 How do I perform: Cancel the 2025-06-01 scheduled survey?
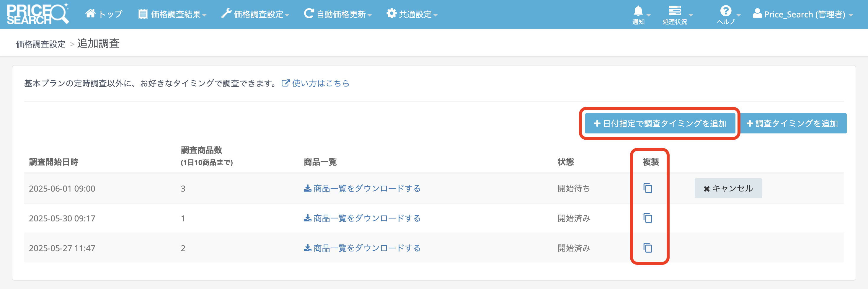pos(728,188)
